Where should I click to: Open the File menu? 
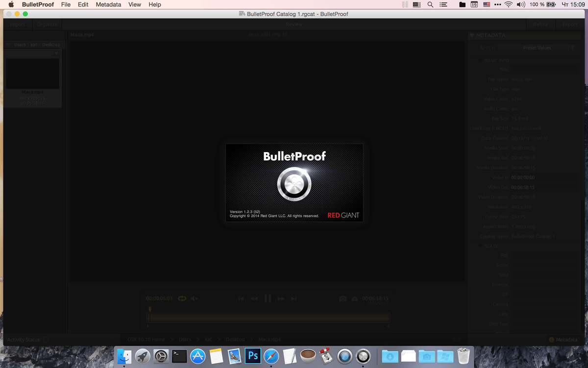point(66,4)
